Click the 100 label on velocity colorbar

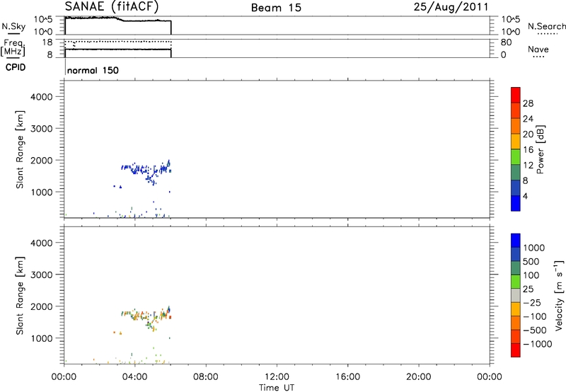point(531,275)
